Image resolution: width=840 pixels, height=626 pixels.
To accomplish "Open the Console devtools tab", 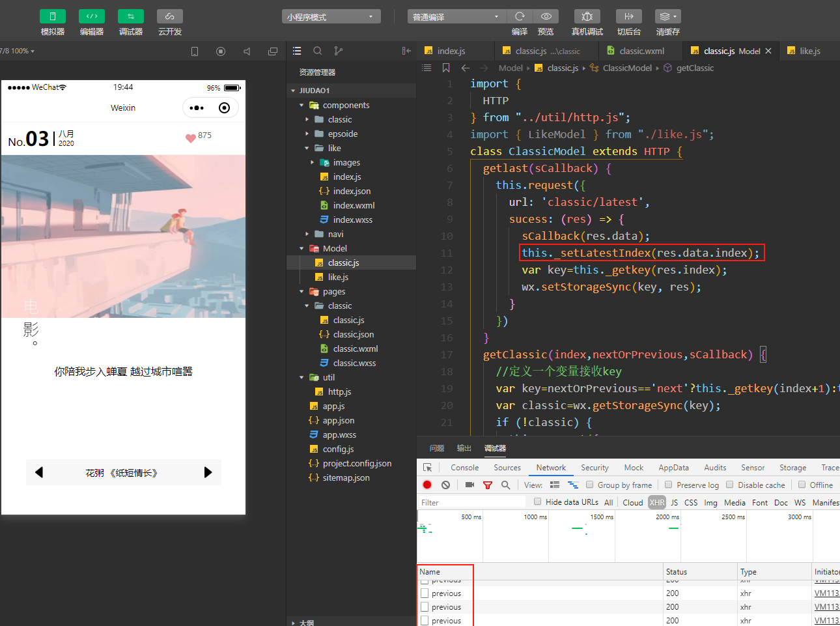I will (x=464, y=468).
